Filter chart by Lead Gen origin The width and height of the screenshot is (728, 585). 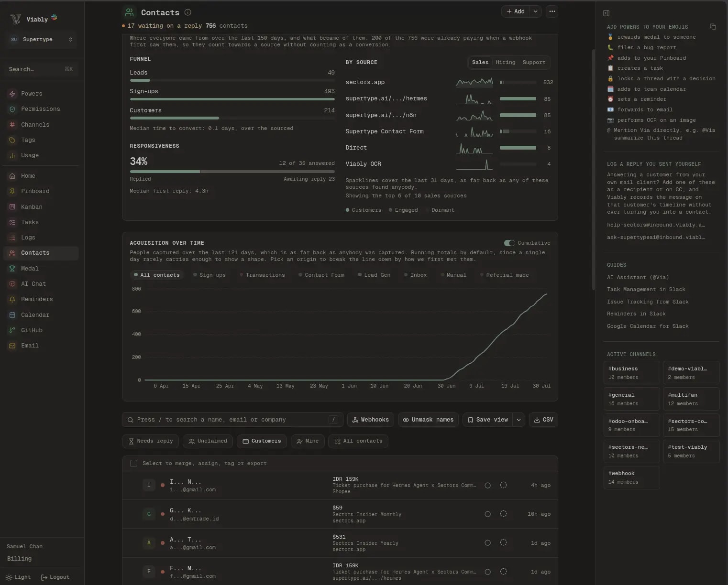(x=374, y=275)
